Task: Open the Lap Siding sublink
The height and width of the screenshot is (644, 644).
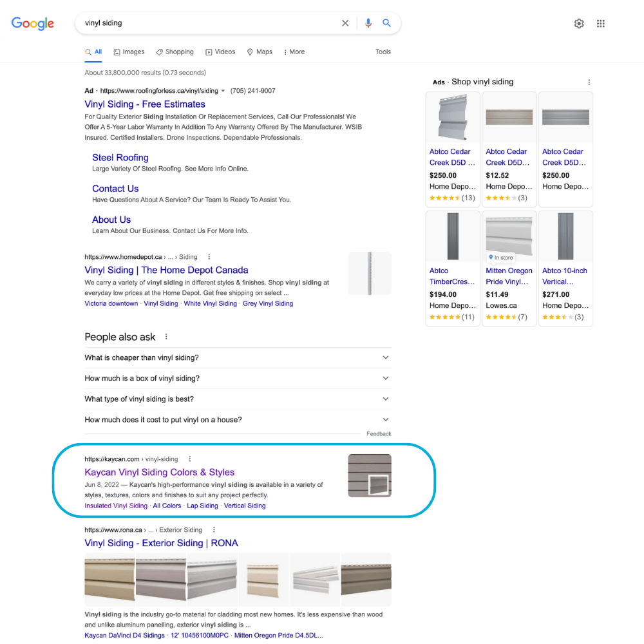Action: [x=202, y=506]
